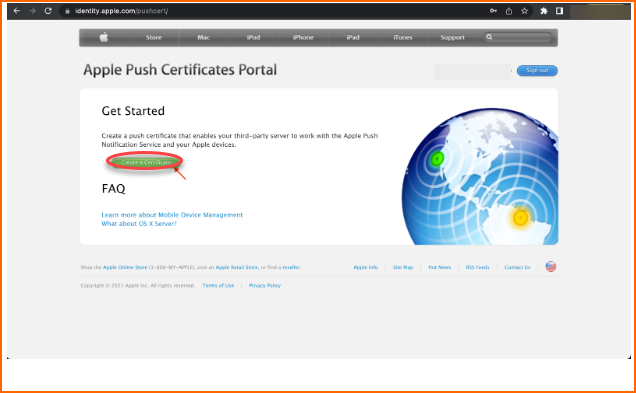This screenshot has width=636, height=393.
Task: Click the lock icon in address bar
Action: pos(67,11)
